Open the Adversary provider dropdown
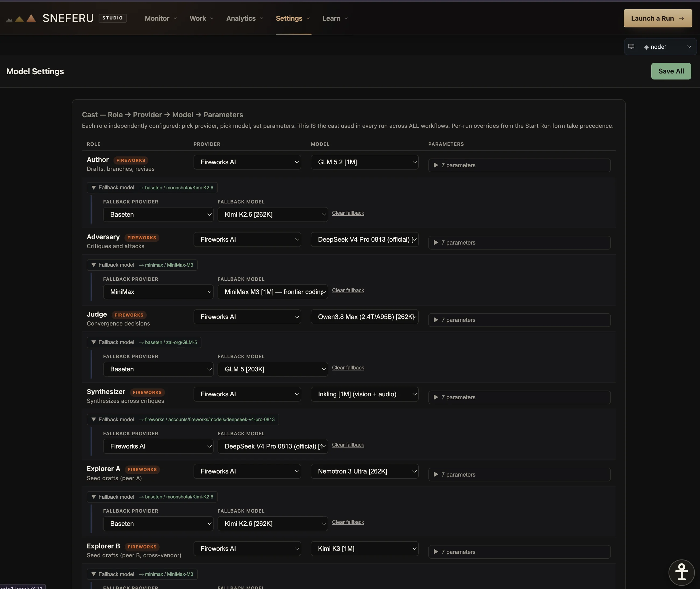 247,239
